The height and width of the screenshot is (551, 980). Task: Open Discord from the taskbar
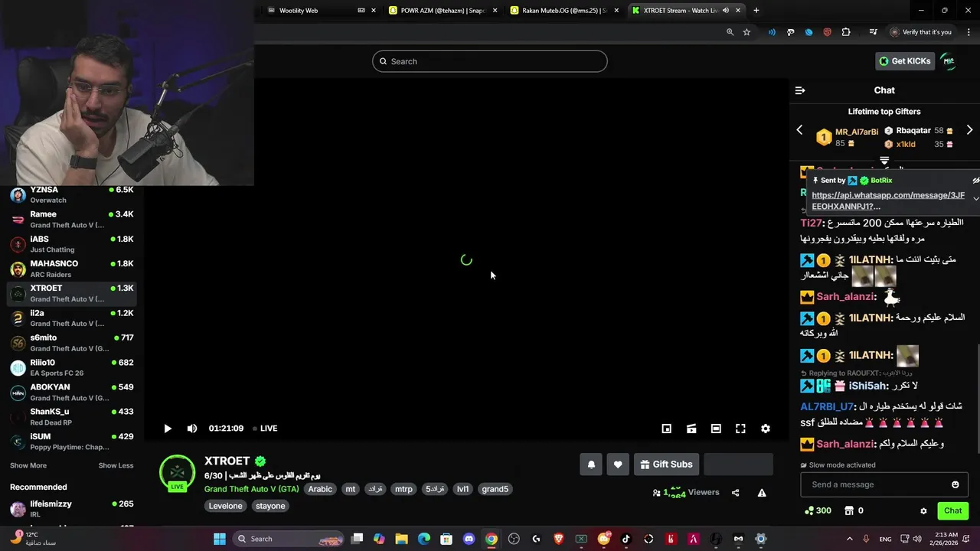(469, 539)
